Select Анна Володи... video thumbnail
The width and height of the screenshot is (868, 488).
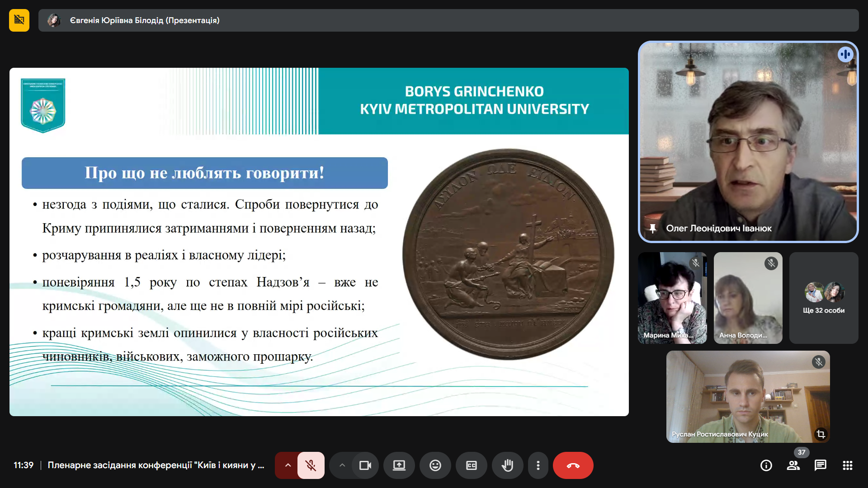[x=748, y=298]
